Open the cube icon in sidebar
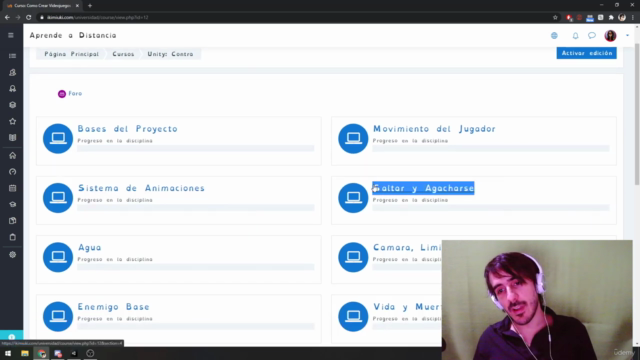Image resolution: width=640 pixels, height=360 pixels. pos(13,105)
